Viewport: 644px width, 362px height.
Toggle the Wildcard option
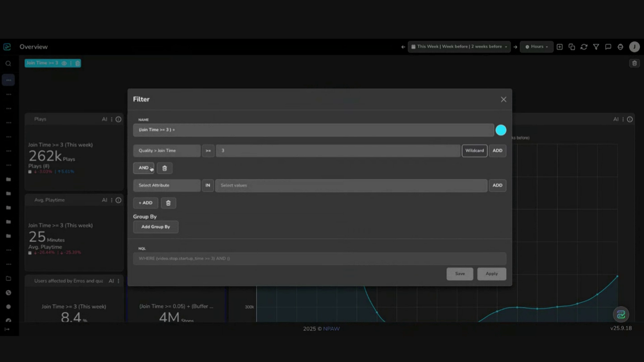(474, 150)
